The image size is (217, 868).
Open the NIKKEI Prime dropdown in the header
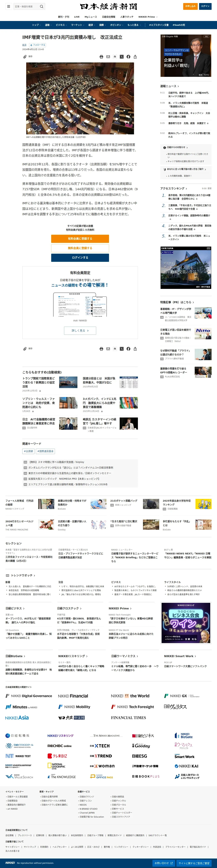coord(148,17)
